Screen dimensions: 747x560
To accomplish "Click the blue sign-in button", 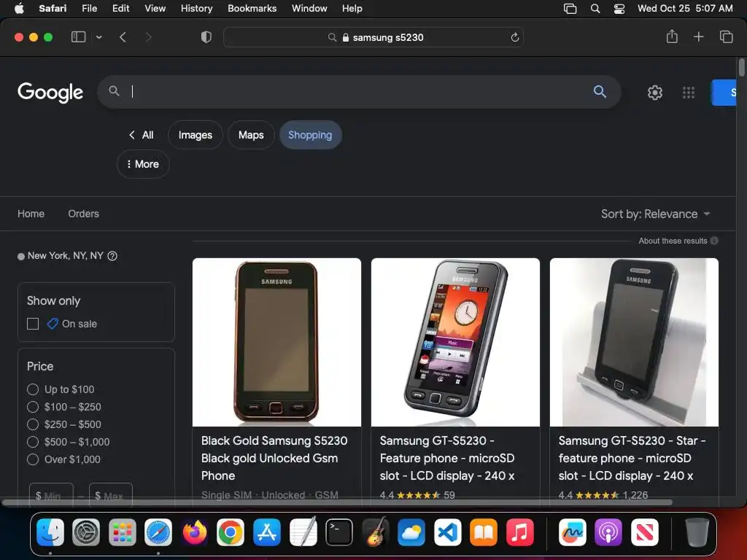I will 724,93.
